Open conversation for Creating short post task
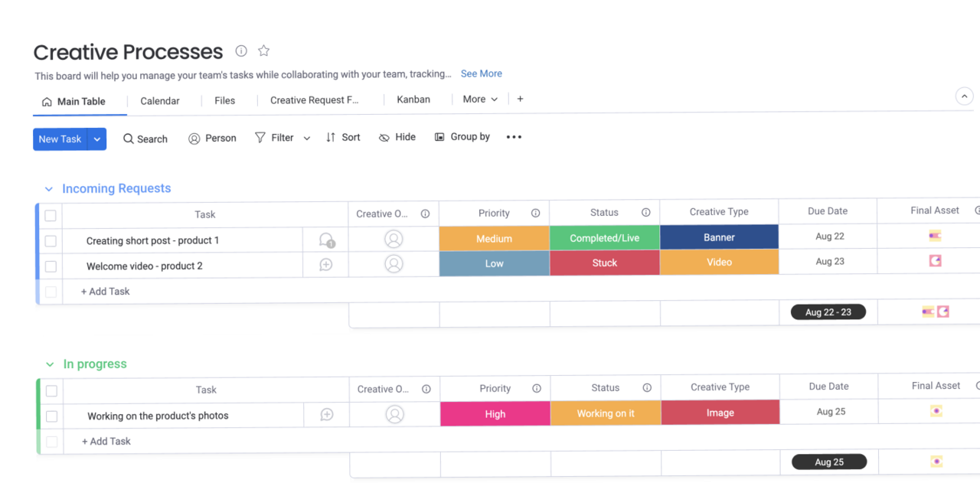This screenshot has width=980, height=483. (x=326, y=240)
